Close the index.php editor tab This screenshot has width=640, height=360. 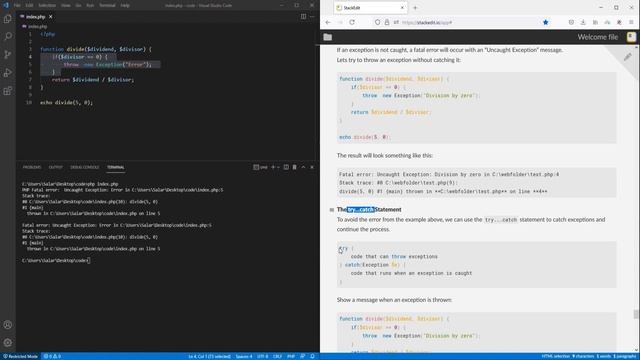coord(51,17)
